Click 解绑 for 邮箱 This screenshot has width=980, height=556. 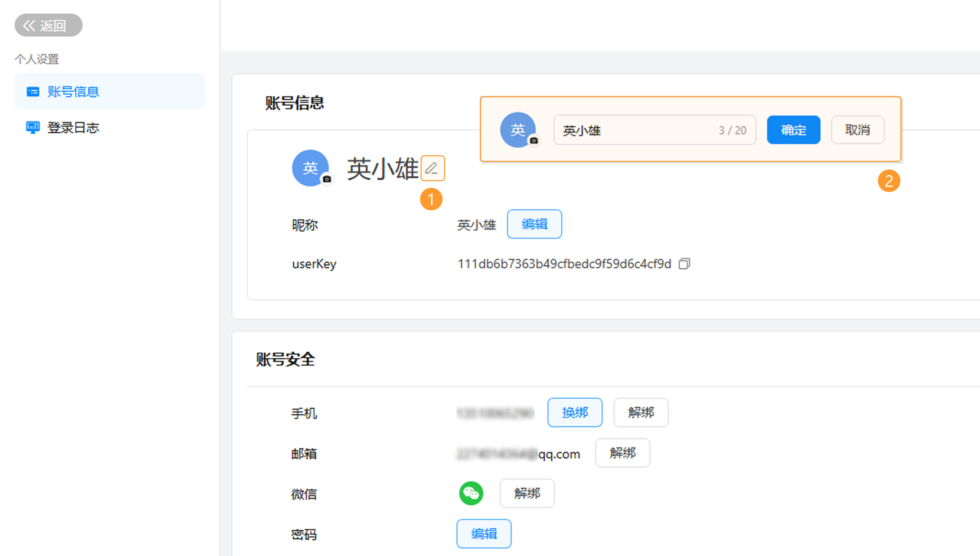click(623, 453)
